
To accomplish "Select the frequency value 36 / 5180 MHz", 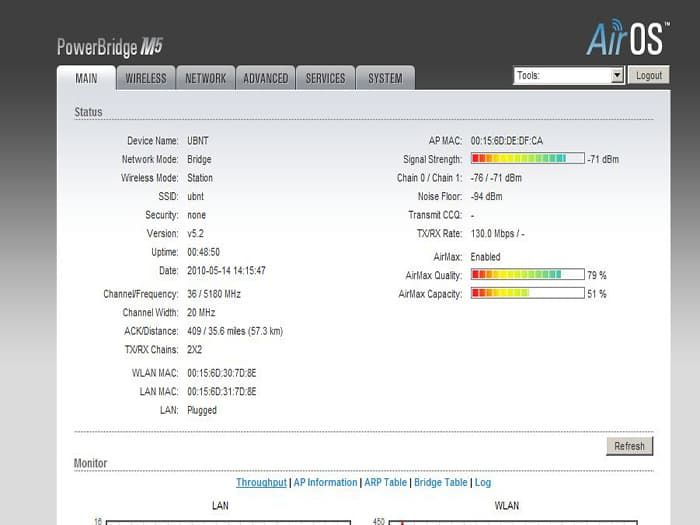I will click(214, 294).
